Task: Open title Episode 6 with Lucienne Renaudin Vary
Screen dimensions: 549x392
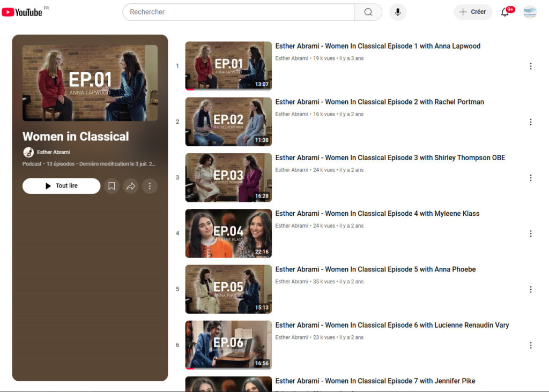Action: 392,325
